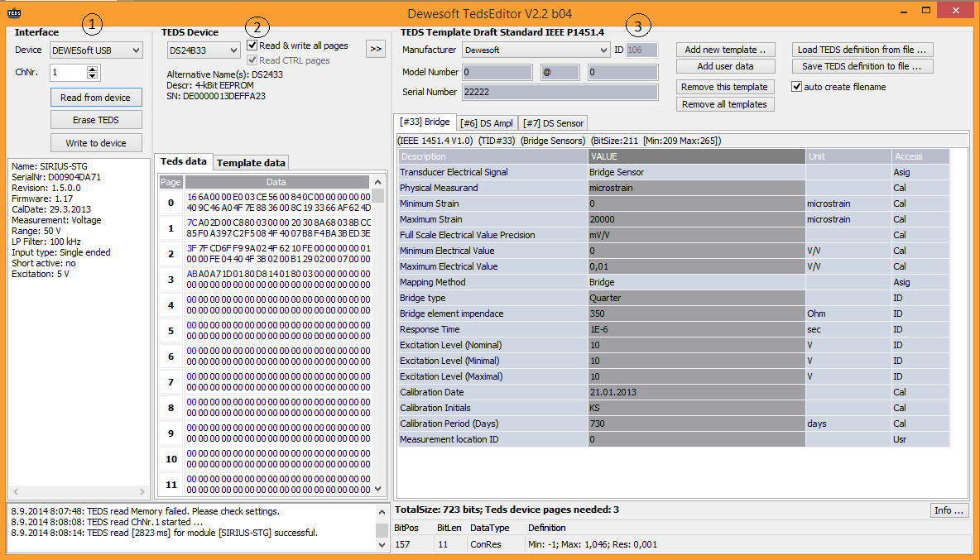Image resolution: width=980 pixels, height=560 pixels.
Task: Click Write to device button
Action: 96,143
